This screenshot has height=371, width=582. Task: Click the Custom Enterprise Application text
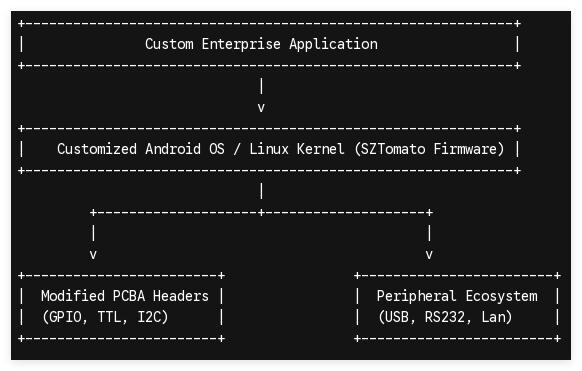[261, 44]
